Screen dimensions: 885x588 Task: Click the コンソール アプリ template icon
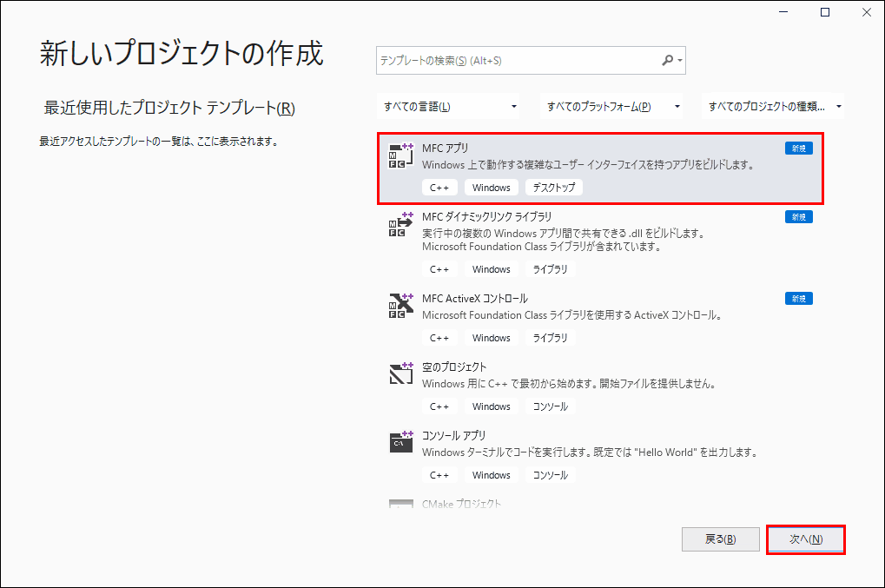click(401, 443)
